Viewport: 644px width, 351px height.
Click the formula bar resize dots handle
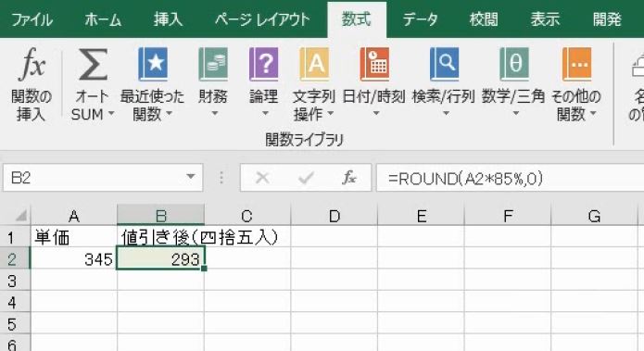(x=221, y=178)
